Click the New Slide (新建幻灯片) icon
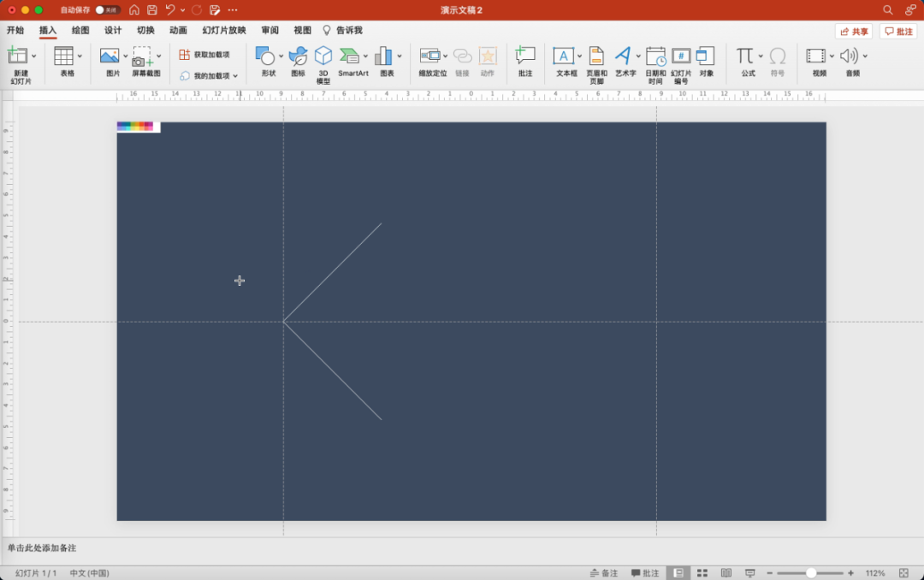The image size is (924, 580). [17, 56]
